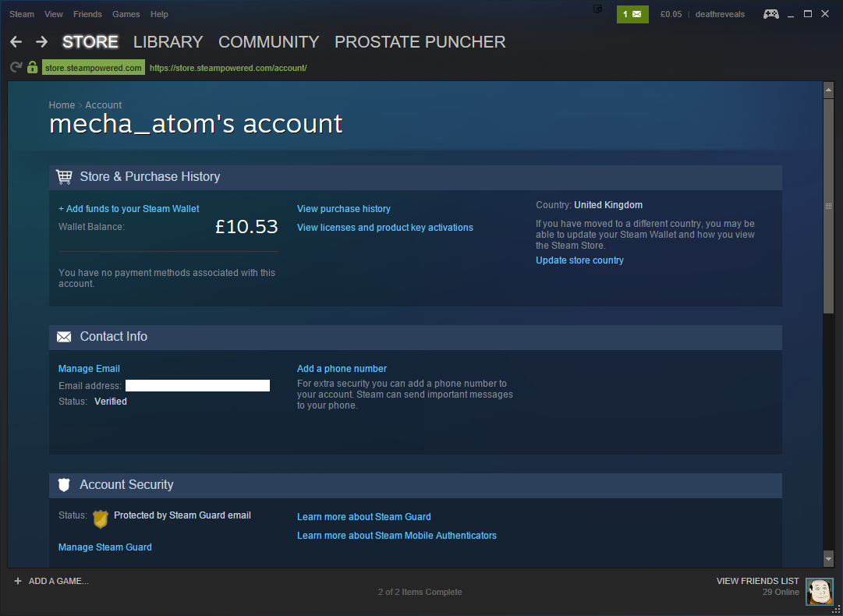Open the Games menu
This screenshot has height=616, width=843.
126,15
